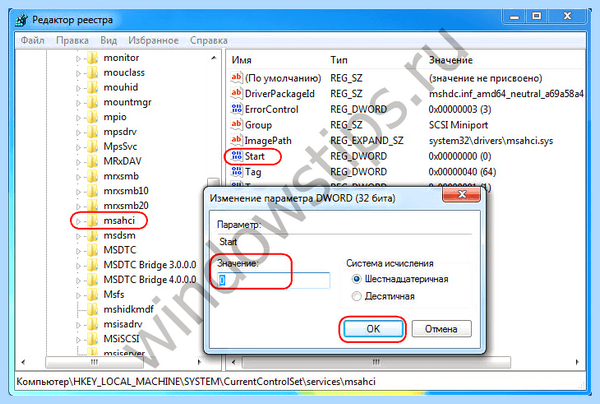The image size is (600, 404).
Task: Click the Имя column header
Action: pos(242,60)
